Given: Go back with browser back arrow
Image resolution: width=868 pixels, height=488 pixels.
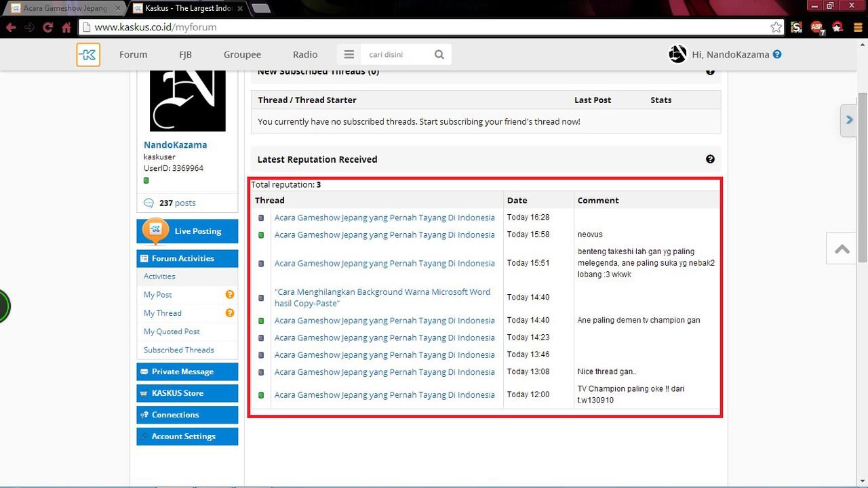Looking at the screenshot, I should 11,28.
